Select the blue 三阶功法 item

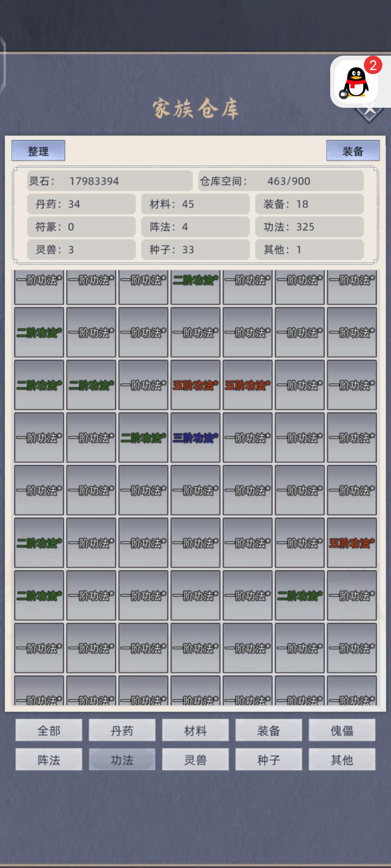click(x=195, y=438)
